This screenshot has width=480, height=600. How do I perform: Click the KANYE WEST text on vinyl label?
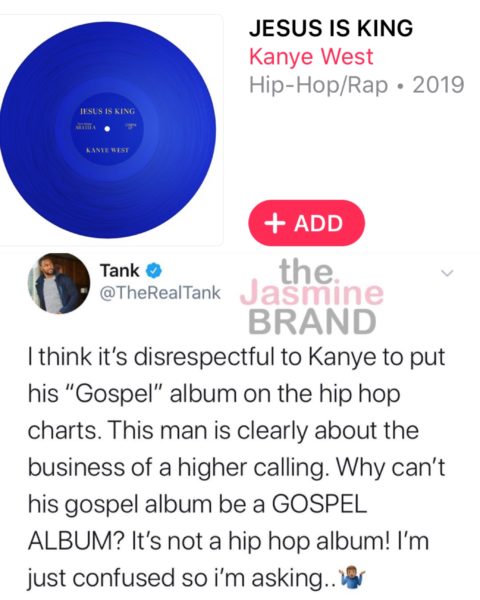click(x=108, y=150)
